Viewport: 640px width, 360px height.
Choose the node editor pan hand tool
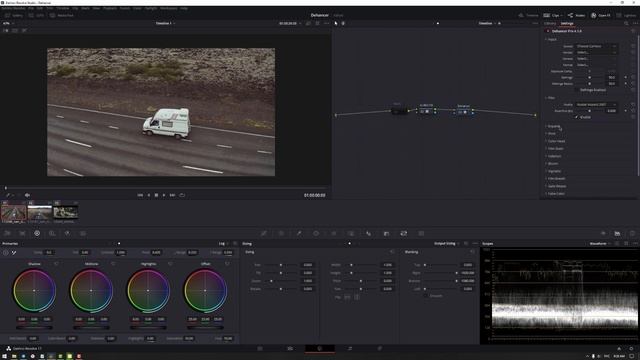343,23
